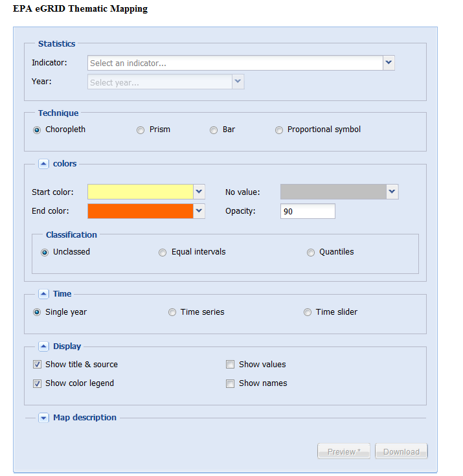The height and width of the screenshot is (476, 463).
Task: Select Proportional symbol technique
Action: click(x=279, y=130)
